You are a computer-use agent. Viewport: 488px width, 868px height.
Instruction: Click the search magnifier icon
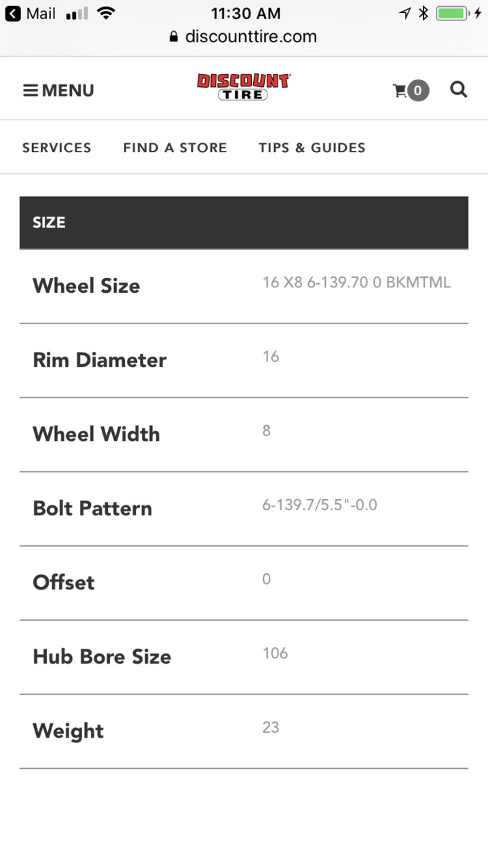click(x=459, y=90)
